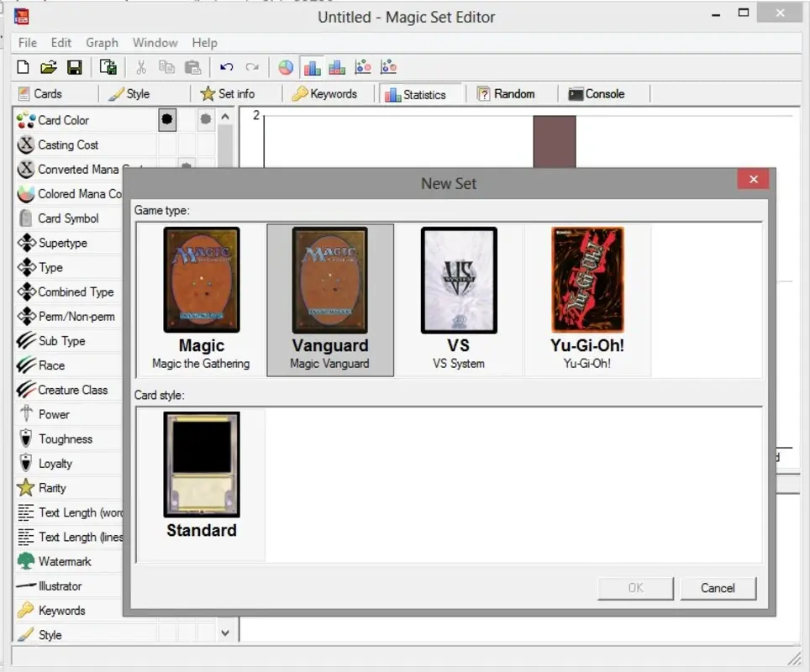Image resolution: width=810 pixels, height=672 pixels.
Task: Undo the last action
Action: [x=226, y=66]
